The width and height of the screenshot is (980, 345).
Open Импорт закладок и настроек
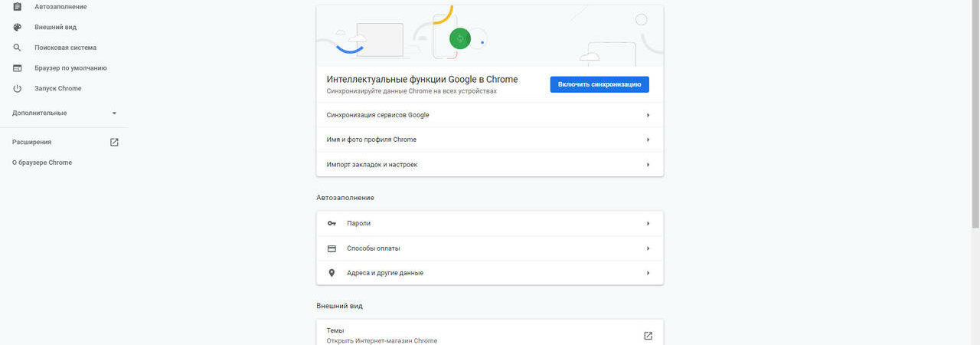[x=490, y=164]
